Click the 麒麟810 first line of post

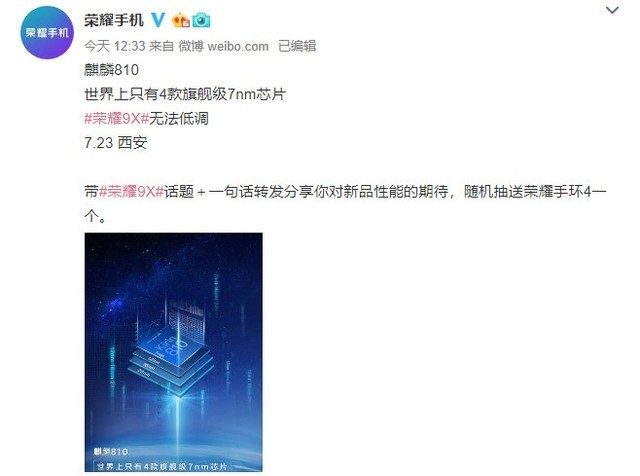(111, 70)
